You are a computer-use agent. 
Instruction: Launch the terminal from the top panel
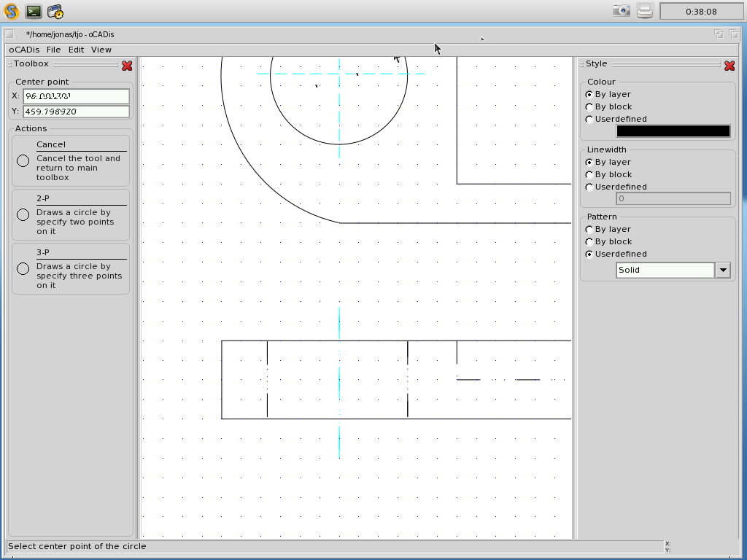pos(34,11)
